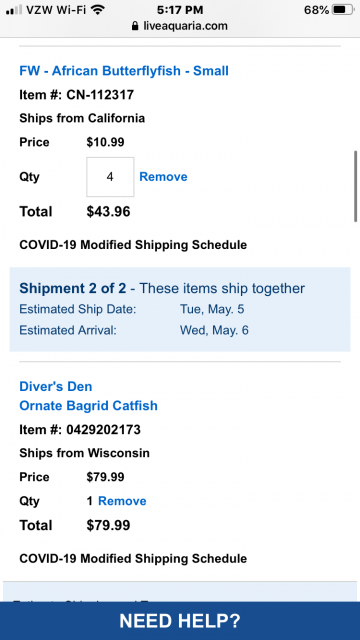Tap the cellular signal strength icon

click(14, 10)
